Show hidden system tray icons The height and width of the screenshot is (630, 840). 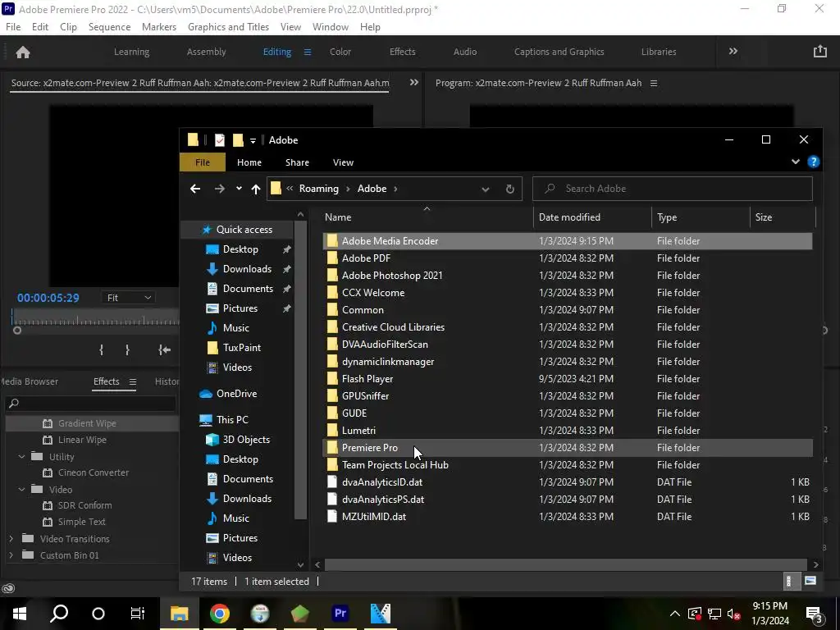pos(675,614)
